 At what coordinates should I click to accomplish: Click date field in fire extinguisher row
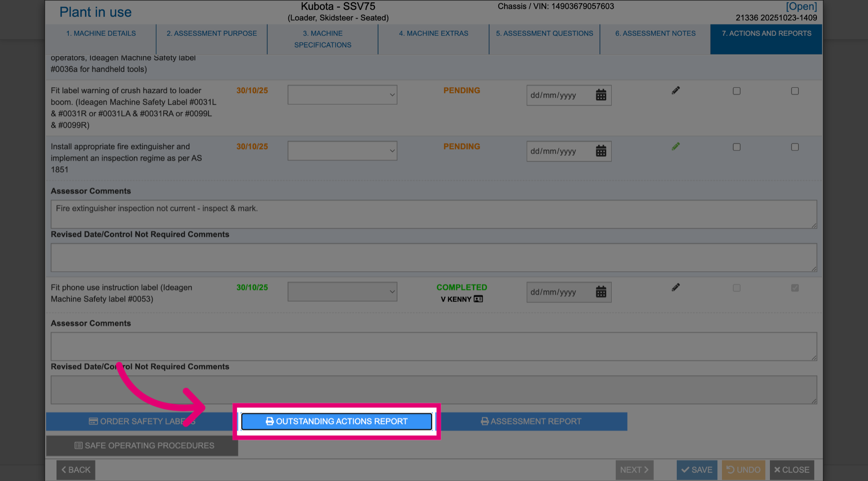coord(569,151)
